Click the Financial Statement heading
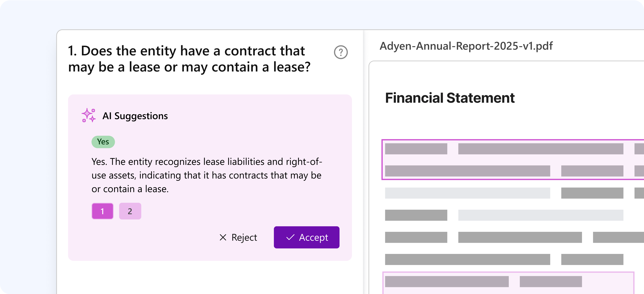This screenshot has height=294, width=644. click(450, 98)
